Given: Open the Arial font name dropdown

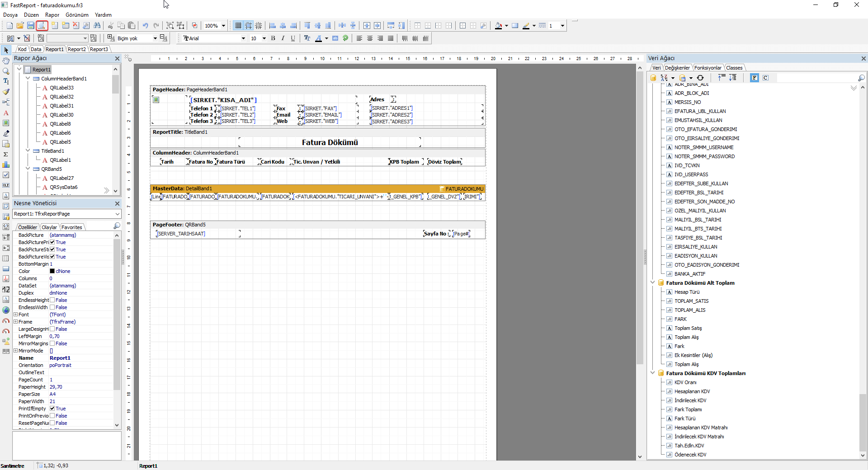Looking at the screenshot, I should [x=243, y=38].
